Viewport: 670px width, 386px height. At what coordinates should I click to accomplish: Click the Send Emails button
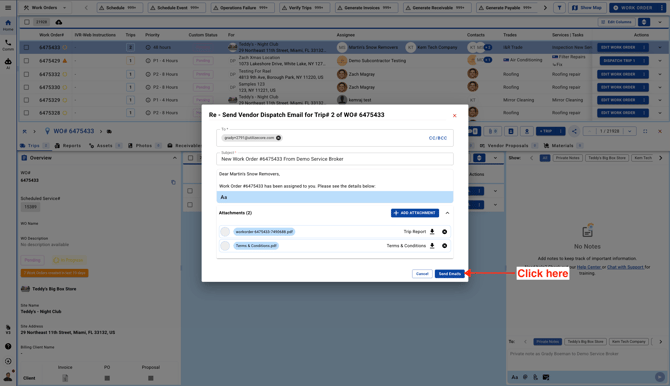(x=449, y=274)
